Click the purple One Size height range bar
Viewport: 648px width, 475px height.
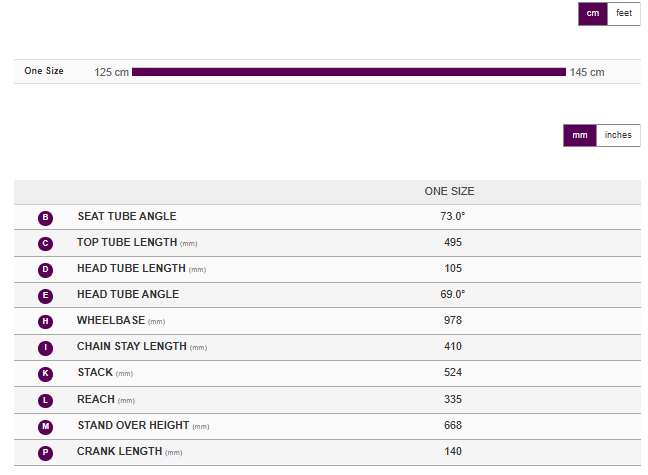click(348, 72)
